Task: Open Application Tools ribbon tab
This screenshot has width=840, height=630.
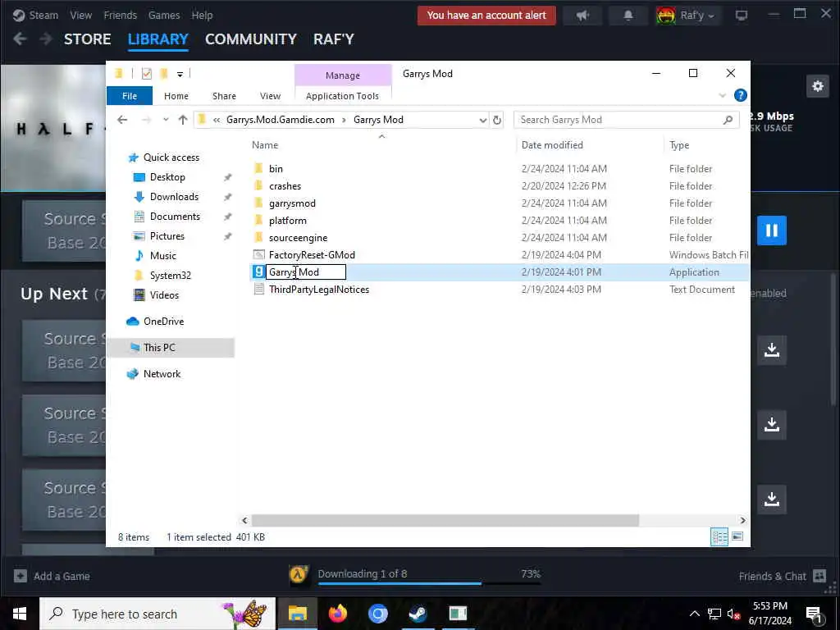Action: click(342, 96)
